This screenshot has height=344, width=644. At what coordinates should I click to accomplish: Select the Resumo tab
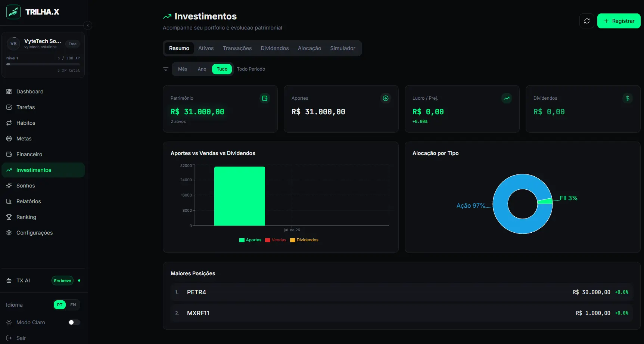179,48
